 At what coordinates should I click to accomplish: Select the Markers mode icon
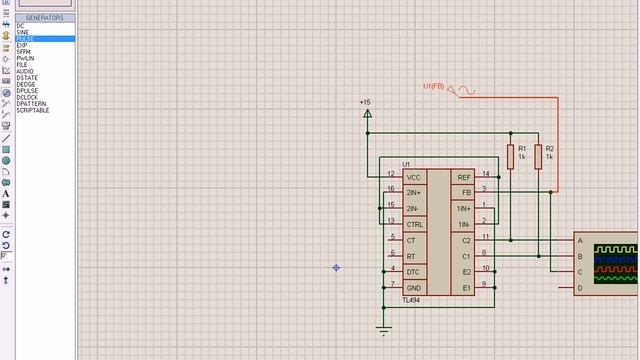click(6, 215)
